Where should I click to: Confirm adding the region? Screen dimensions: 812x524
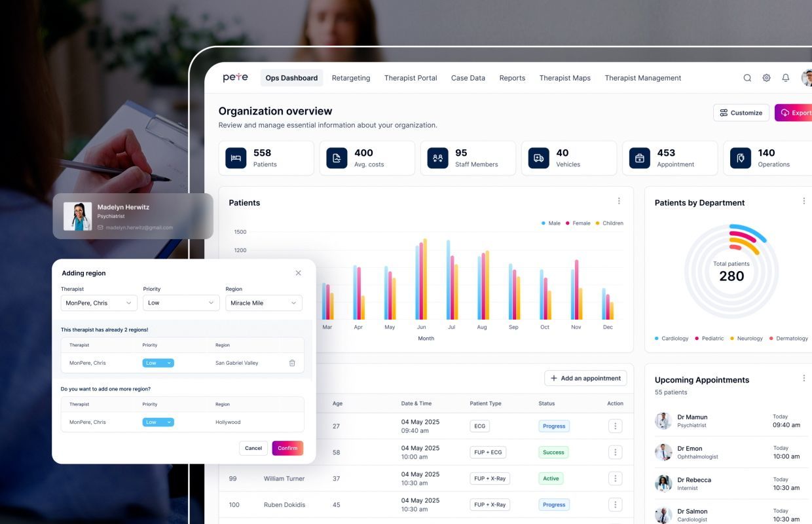click(287, 448)
